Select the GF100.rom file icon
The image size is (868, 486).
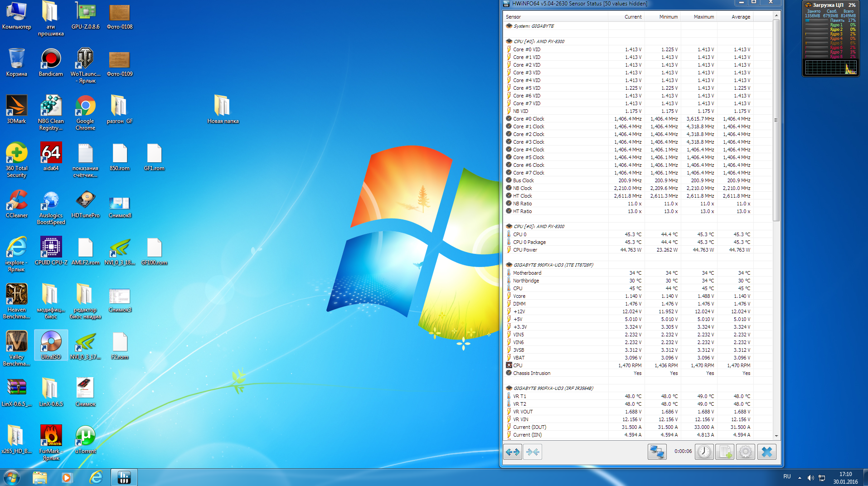[154, 251]
